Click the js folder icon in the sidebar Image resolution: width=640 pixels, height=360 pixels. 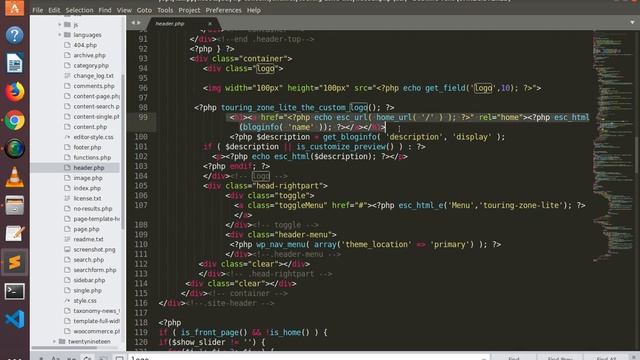click(x=67, y=24)
